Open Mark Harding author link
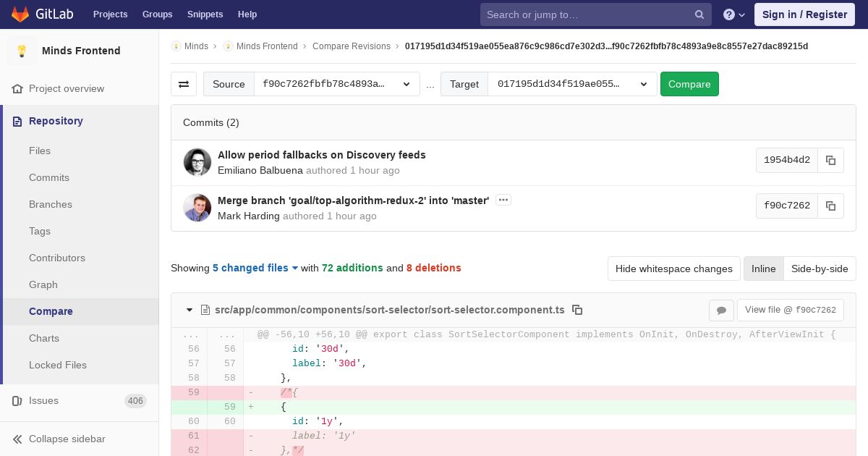The image size is (868, 456). pyautogui.click(x=249, y=216)
